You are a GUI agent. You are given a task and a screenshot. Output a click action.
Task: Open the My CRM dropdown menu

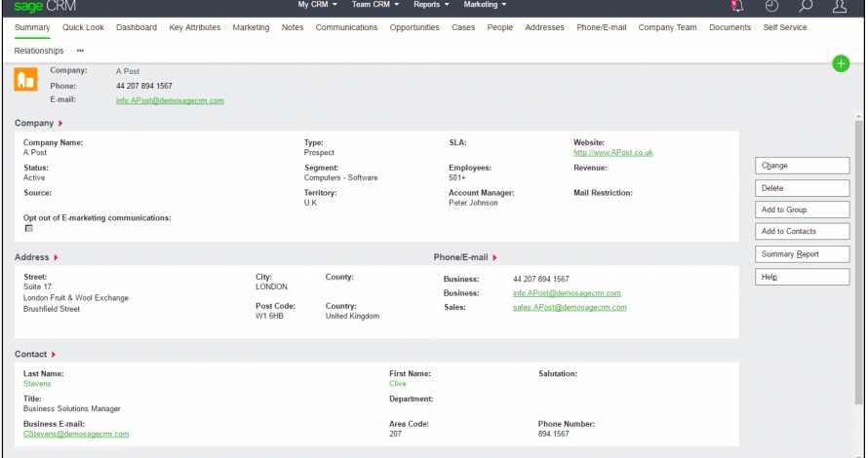[x=317, y=5]
